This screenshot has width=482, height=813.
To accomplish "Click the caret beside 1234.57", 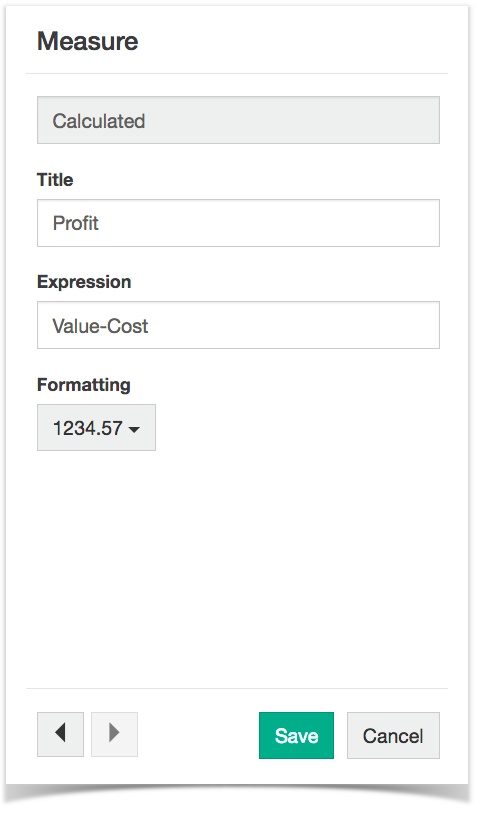I will tap(134, 429).
